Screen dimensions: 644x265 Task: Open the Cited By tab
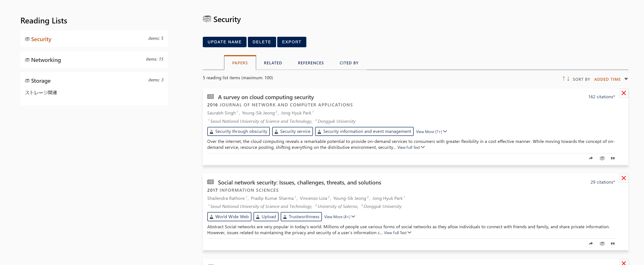coord(349,63)
